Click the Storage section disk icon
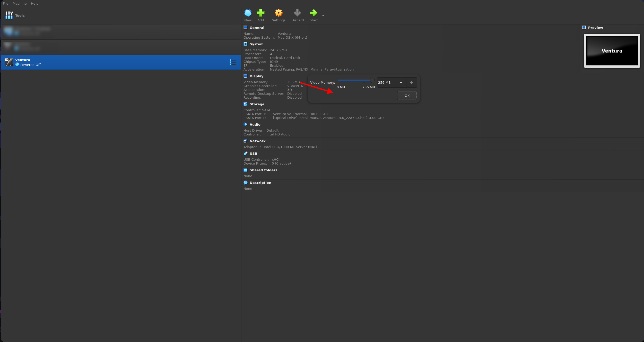The height and width of the screenshot is (342, 644). tap(245, 104)
